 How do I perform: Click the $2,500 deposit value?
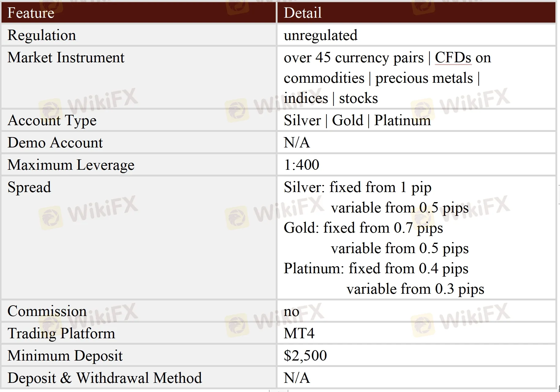tap(305, 356)
